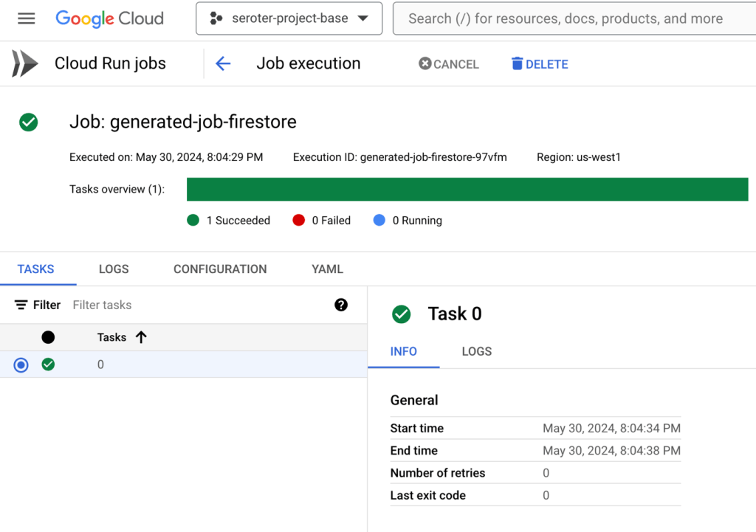The image size is (756, 532).
Task: Switch to the CONFIGURATION tab
Action: (x=220, y=269)
